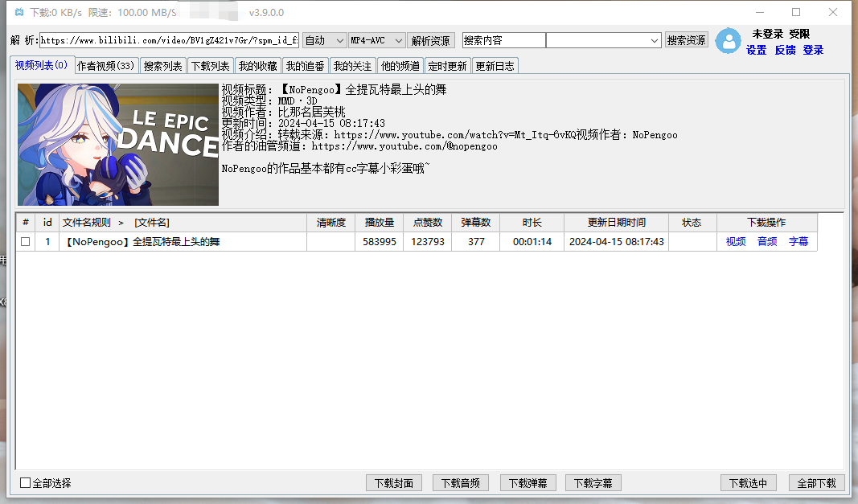Click the 全部下载 button
This screenshot has height=504, width=858.
[816, 483]
